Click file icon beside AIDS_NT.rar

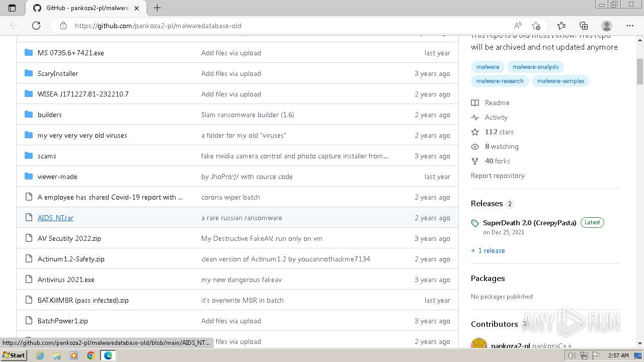[x=29, y=218]
